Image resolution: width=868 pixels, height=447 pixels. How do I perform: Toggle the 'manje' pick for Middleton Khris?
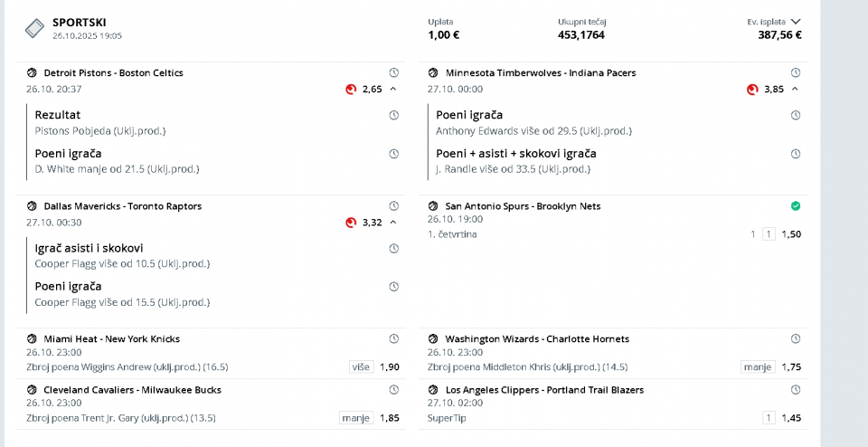coord(756,366)
